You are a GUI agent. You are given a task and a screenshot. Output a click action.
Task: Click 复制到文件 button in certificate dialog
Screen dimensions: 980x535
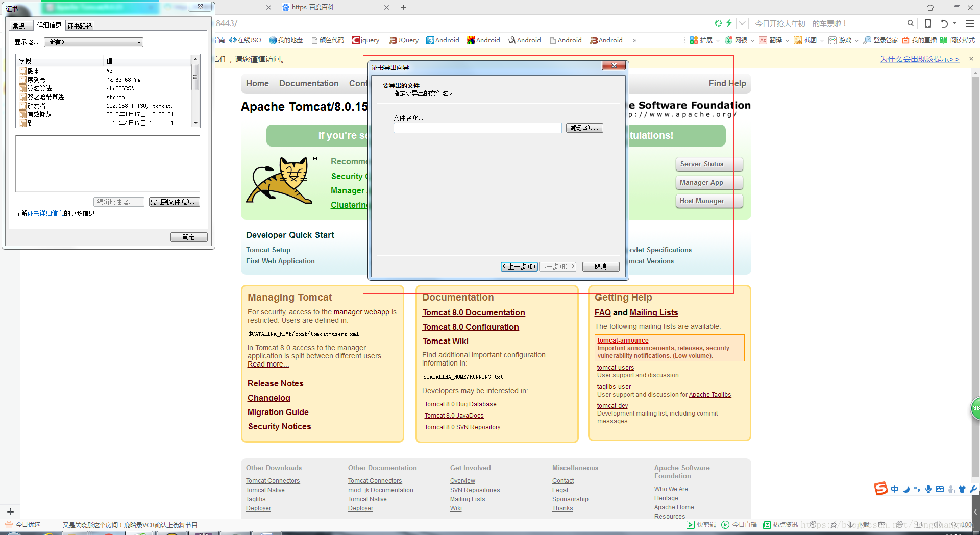[x=174, y=202]
